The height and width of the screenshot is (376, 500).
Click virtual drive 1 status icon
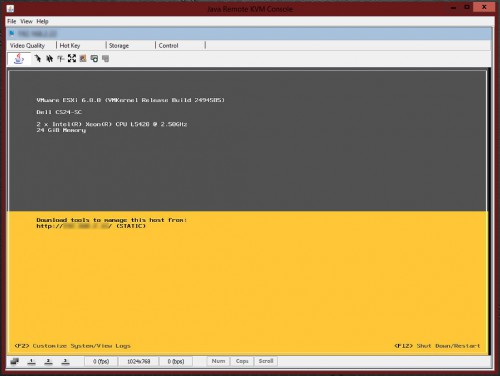[31, 362]
